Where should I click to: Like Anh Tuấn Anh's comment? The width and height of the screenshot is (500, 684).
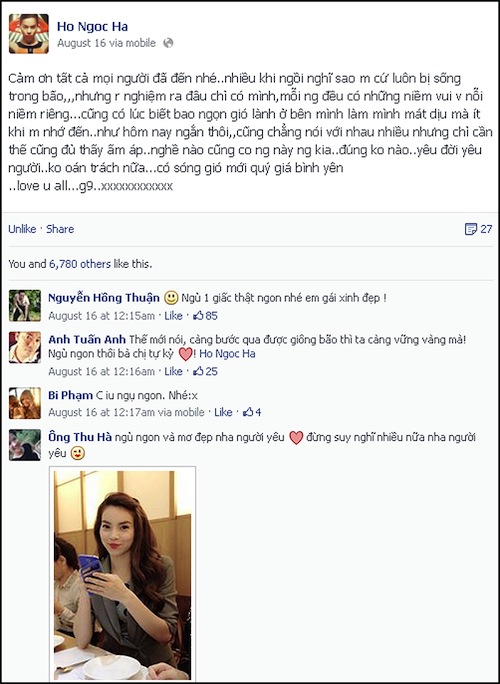pos(173,371)
